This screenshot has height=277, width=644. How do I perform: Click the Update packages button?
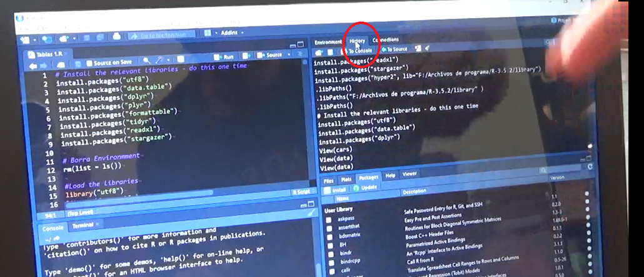click(x=365, y=188)
